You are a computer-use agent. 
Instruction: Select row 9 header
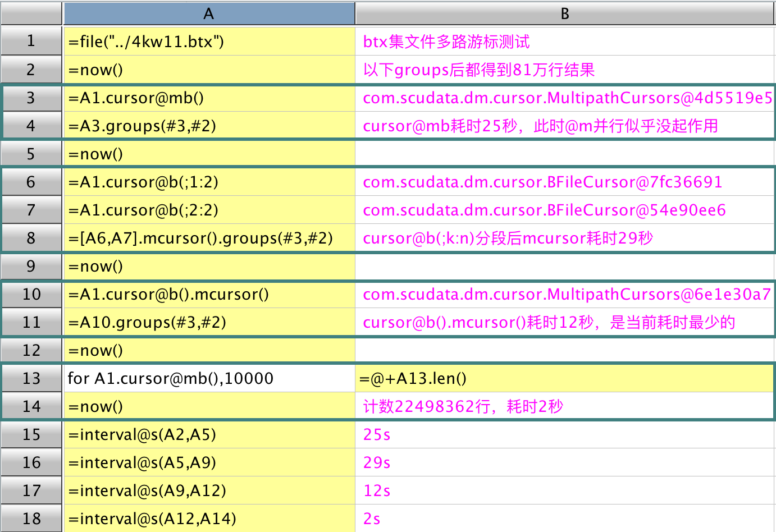[x=31, y=265]
